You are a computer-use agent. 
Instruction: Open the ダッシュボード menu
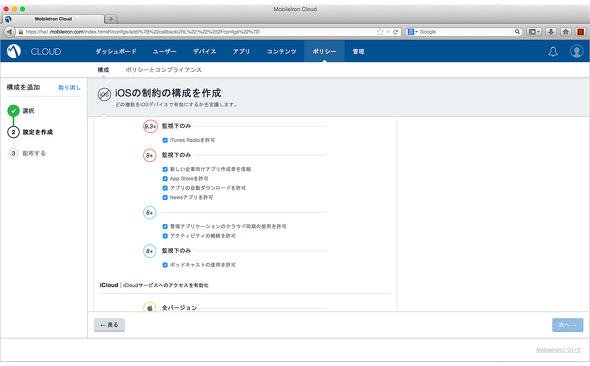[x=116, y=52]
